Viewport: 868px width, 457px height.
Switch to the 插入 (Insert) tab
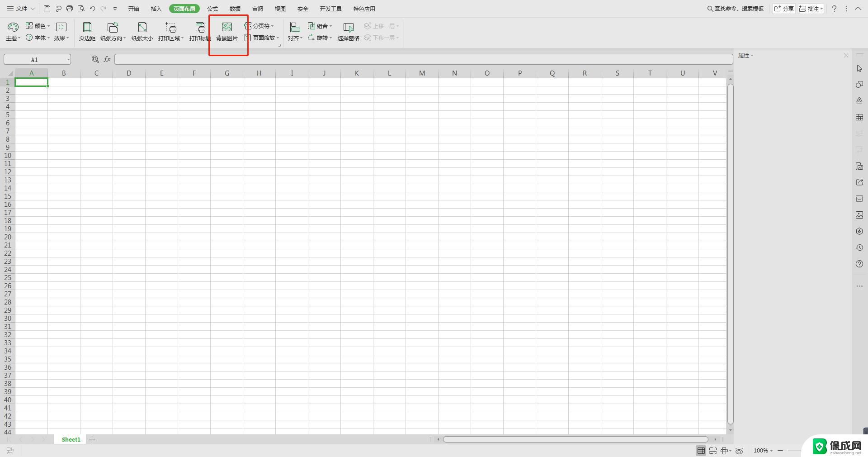pos(156,9)
